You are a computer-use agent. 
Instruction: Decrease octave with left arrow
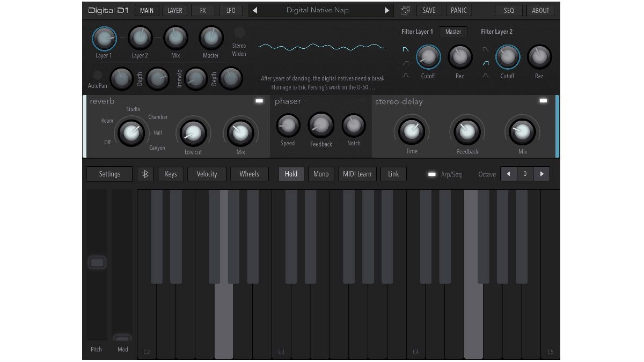click(x=509, y=174)
